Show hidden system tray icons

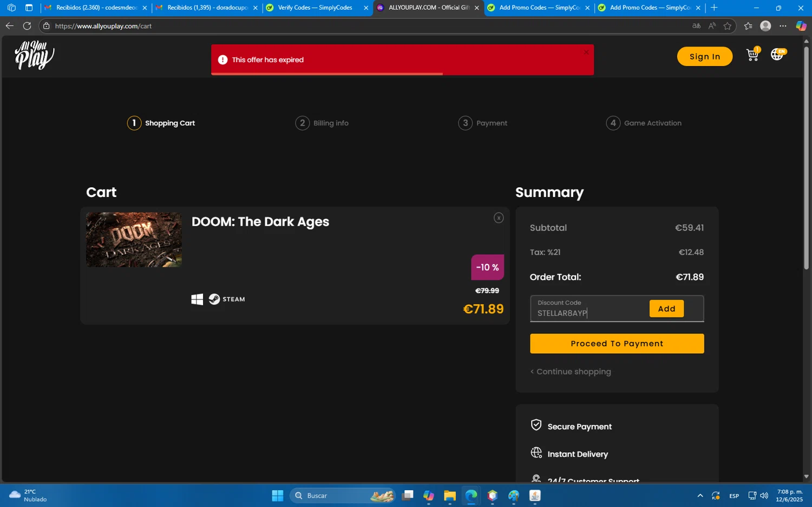click(x=700, y=496)
